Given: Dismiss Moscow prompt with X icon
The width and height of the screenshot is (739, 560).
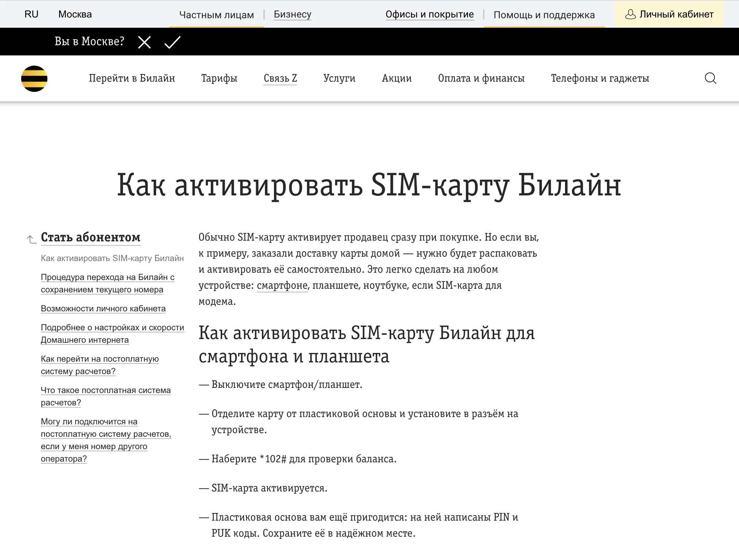Looking at the screenshot, I should [x=144, y=42].
